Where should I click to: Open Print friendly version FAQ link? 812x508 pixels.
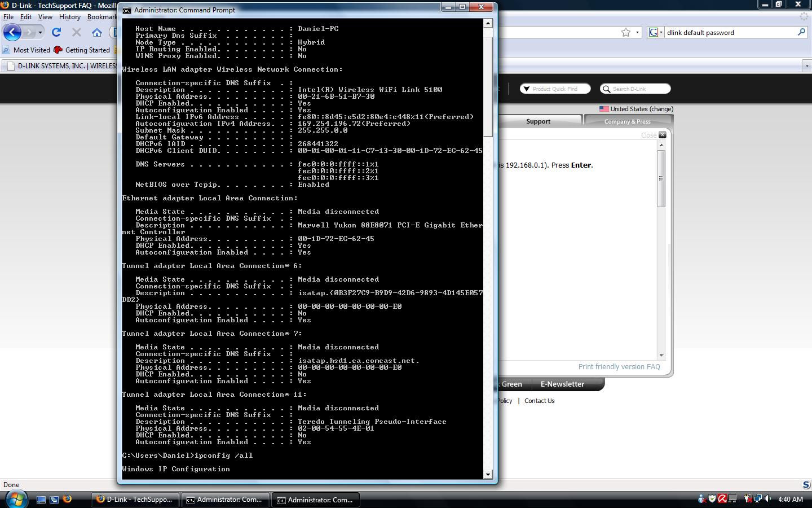pos(619,367)
